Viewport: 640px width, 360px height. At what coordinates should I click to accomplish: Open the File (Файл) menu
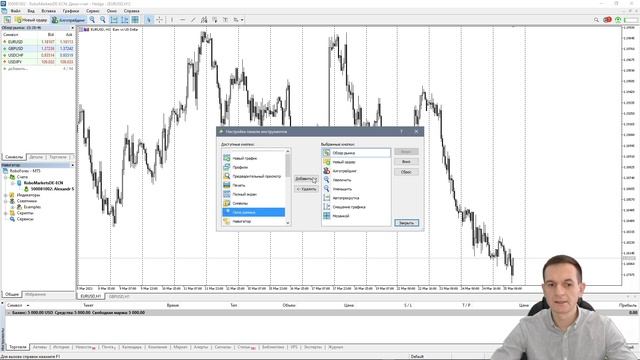click(x=16, y=11)
